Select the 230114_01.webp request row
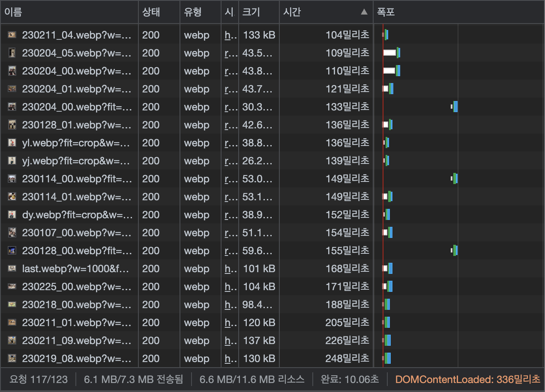This screenshot has width=545, height=392. tap(272, 197)
